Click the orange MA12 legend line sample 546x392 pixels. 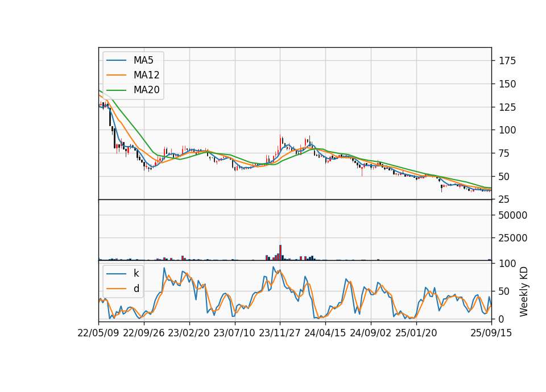116,75
